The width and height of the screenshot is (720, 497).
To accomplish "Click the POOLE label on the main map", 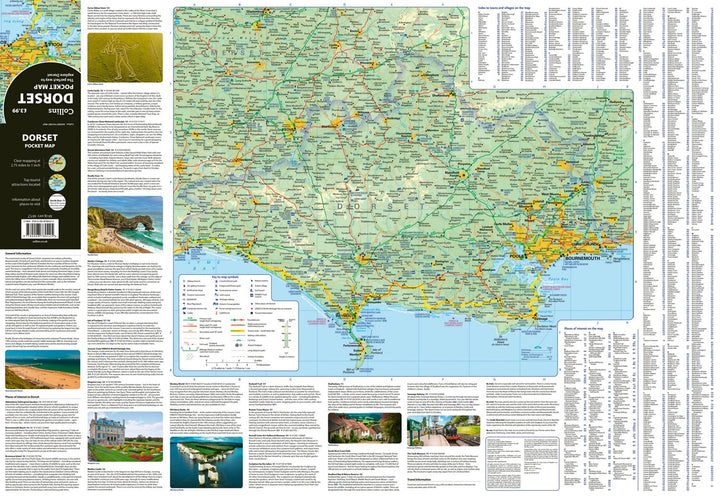I will point(518,256).
